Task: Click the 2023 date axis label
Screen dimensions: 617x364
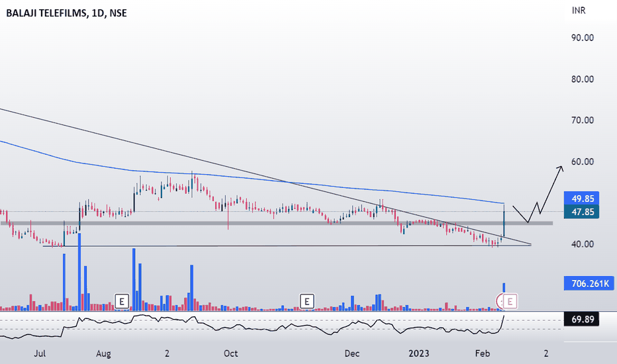Action: point(418,353)
